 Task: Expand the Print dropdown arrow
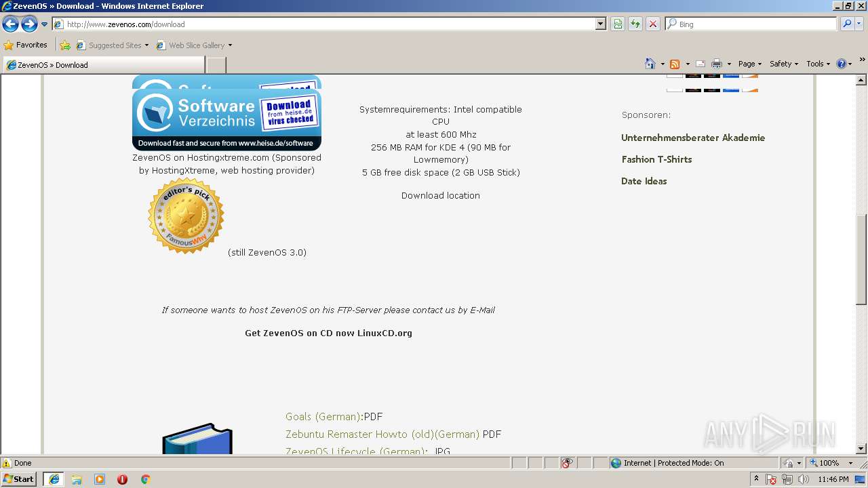729,64
